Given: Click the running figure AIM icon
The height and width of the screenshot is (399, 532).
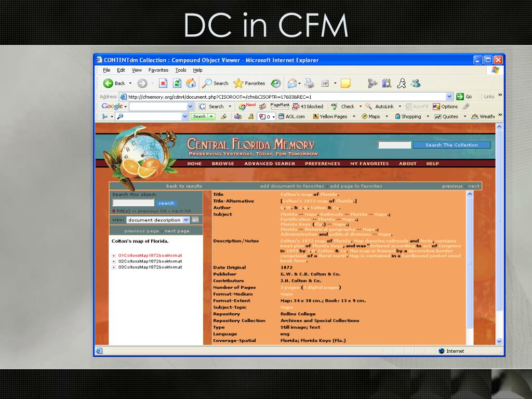Looking at the screenshot, I should [402, 83].
